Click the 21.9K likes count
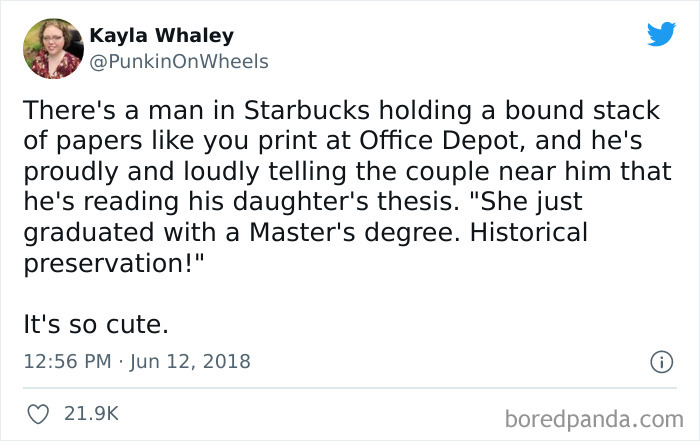The width and height of the screenshot is (700, 441). coord(91,412)
